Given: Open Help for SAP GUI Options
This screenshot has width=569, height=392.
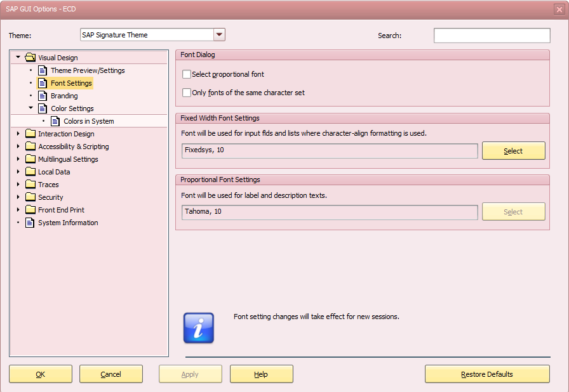Looking at the screenshot, I should tap(261, 374).
